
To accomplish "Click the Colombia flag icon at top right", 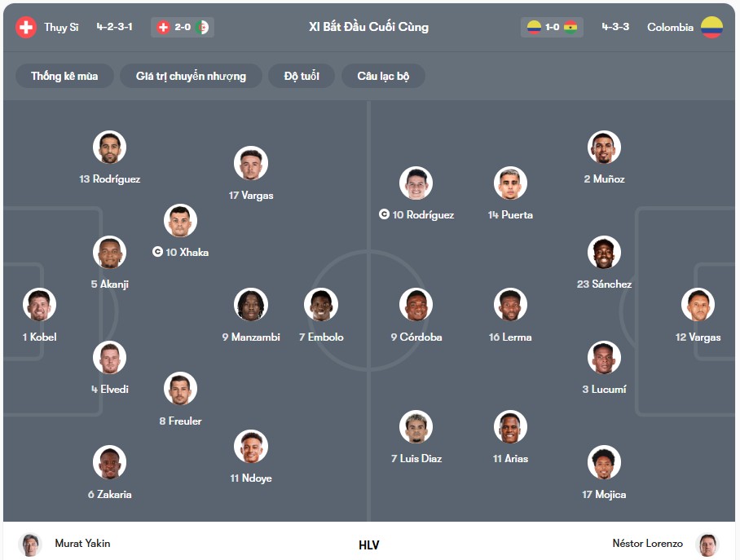I will 711,28.
